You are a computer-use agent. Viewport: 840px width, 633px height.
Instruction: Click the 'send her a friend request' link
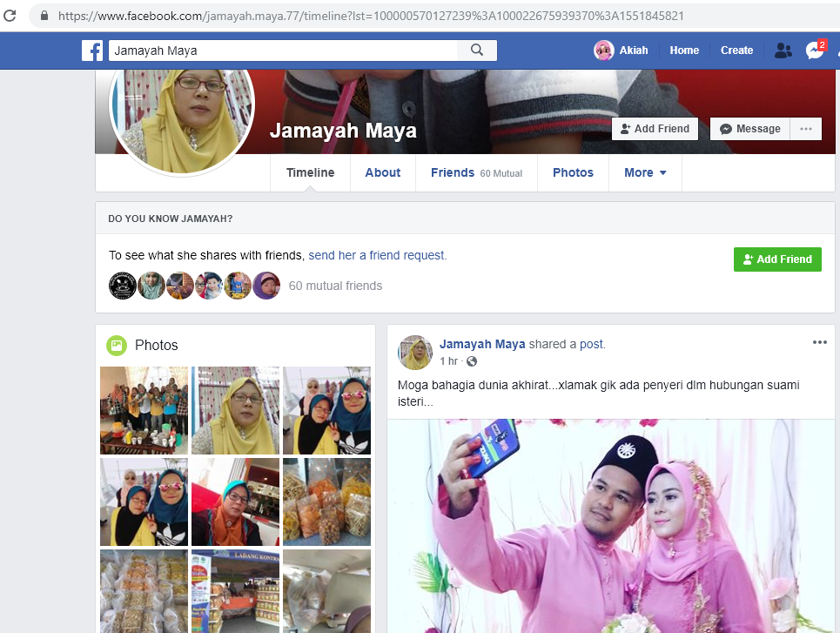[377, 255]
